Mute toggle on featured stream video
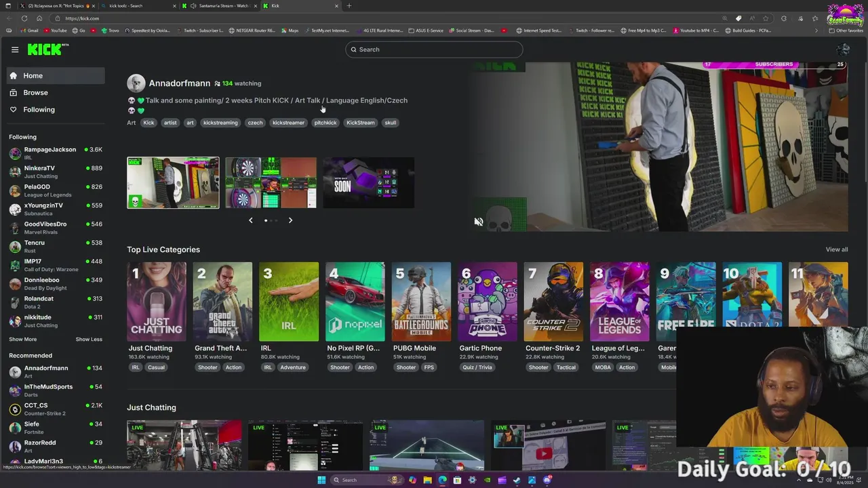The height and width of the screenshot is (488, 868). click(x=479, y=222)
